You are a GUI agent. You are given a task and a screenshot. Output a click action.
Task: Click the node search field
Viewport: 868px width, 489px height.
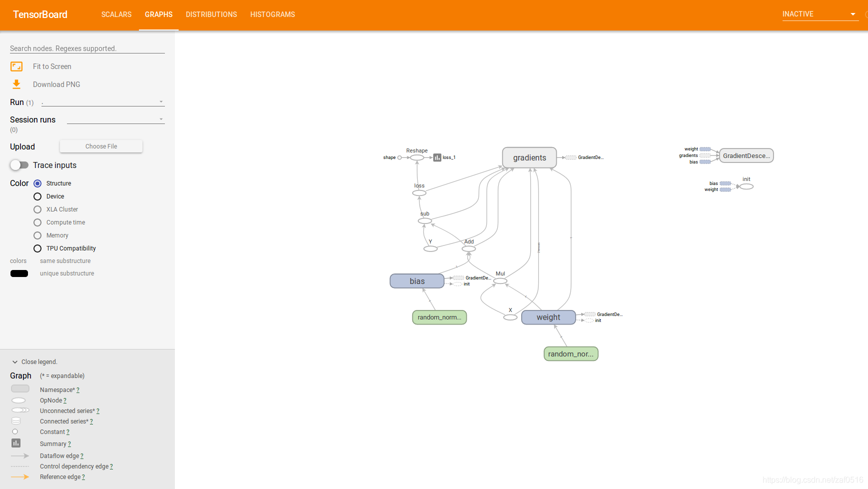[85, 48]
